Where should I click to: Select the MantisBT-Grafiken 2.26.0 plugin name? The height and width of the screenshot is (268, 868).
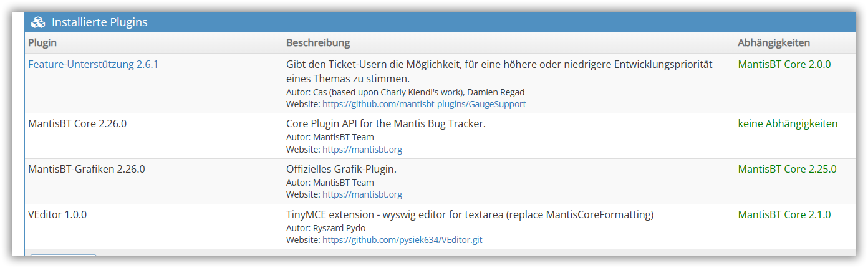[x=87, y=169]
